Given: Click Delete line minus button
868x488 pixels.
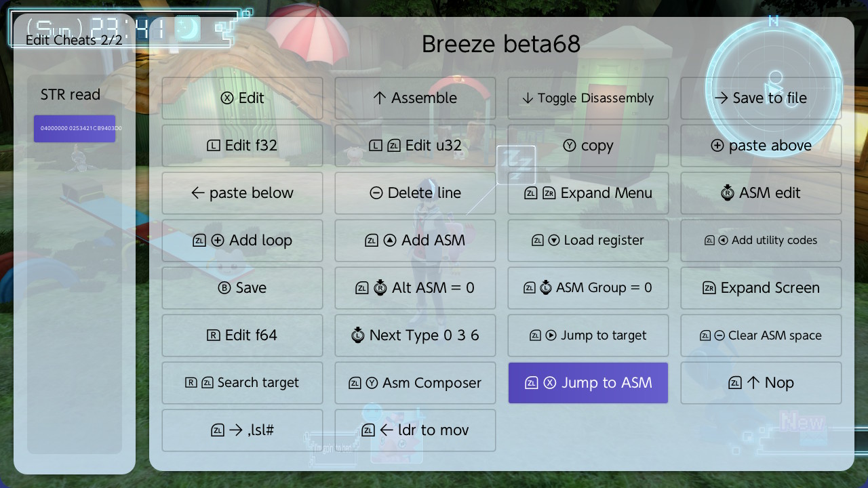Looking at the screenshot, I should point(415,193).
